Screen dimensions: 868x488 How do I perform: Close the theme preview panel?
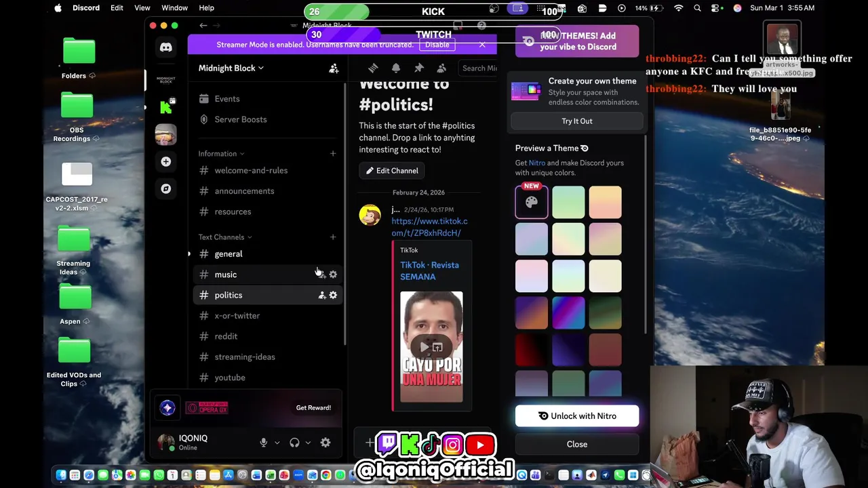pyautogui.click(x=577, y=444)
